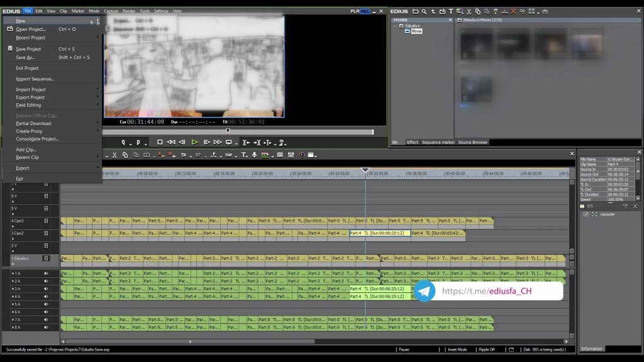Open the Audio mixer icon
Screen dimensions: 644x362
pos(291,155)
